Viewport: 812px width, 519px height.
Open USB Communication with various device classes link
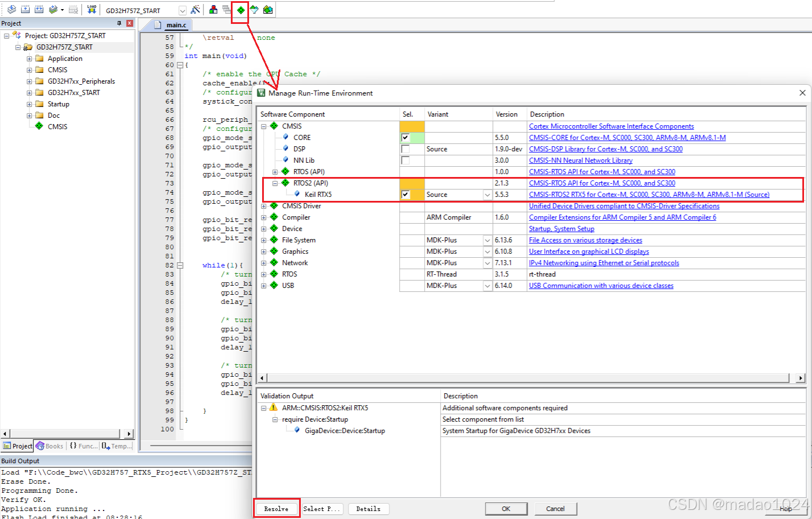(601, 286)
